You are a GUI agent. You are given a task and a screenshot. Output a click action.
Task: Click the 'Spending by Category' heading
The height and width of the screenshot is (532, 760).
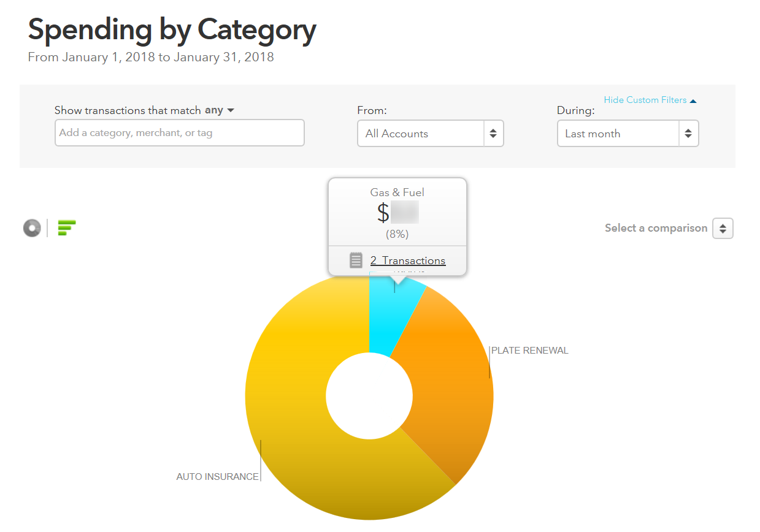(x=172, y=29)
